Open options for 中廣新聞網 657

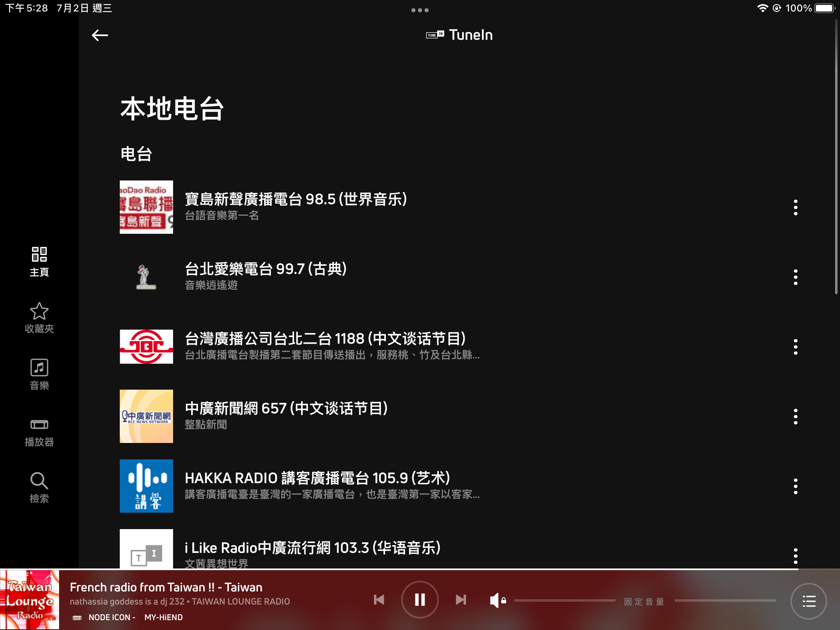795,417
